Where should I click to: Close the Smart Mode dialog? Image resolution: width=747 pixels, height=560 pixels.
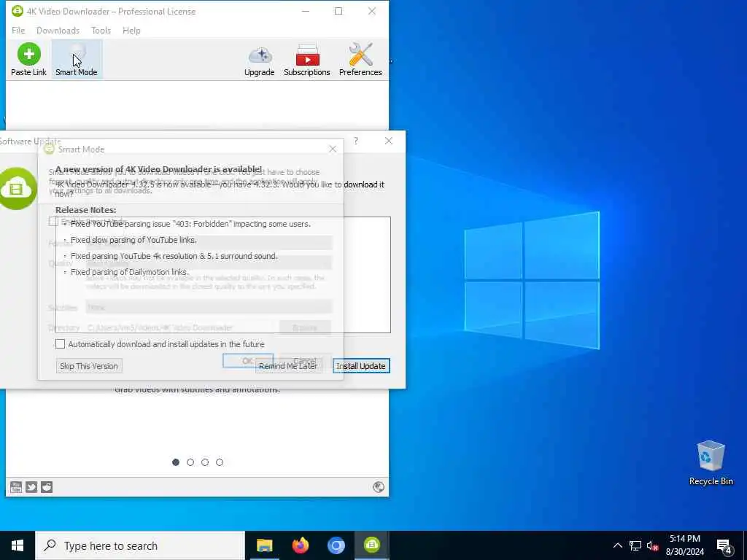point(333,149)
